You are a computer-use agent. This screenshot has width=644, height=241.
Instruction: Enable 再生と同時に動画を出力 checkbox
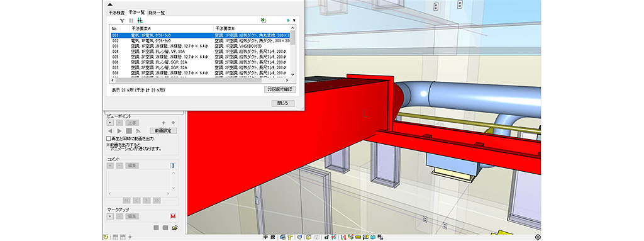[x=108, y=138]
